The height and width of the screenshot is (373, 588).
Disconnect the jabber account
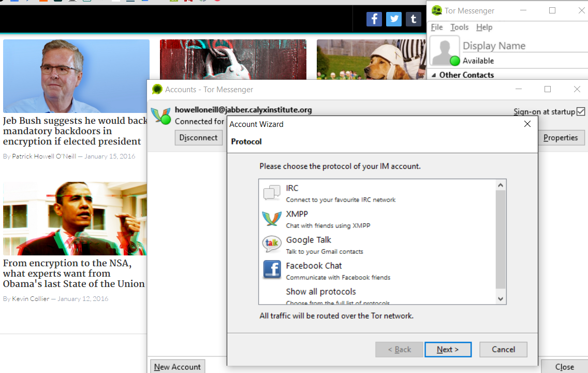198,138
